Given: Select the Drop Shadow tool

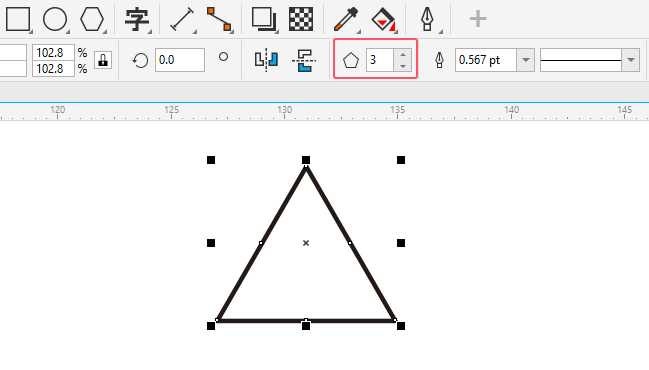Looking at the screenshot, I should (x=264, y=19).
